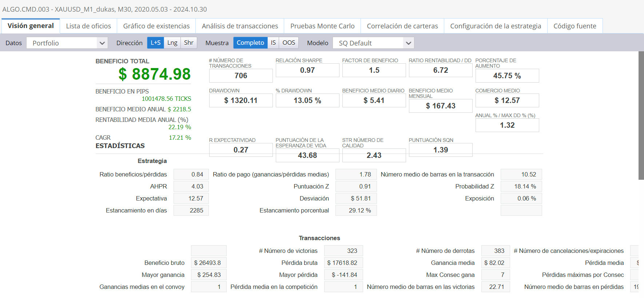The image size is (644, 298).
Task: Open the Modelo SQ Default dropdown
Action: click(x=373, y=43)
